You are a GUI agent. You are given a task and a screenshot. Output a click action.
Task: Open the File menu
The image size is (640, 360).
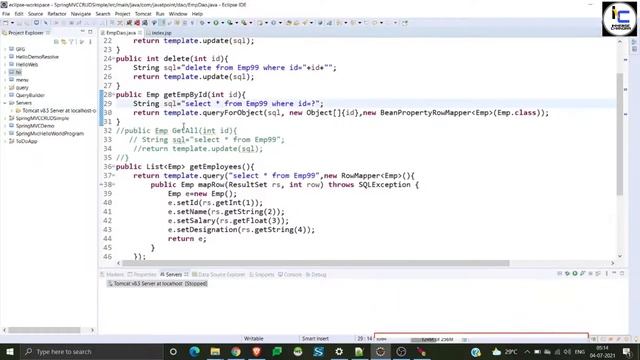click(x=6, y=14)
